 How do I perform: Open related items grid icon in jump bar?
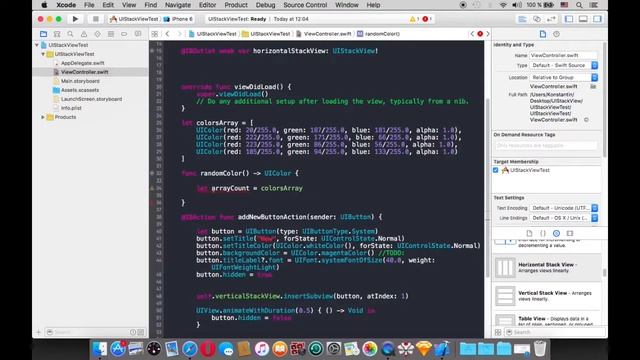tap(155, 34)
